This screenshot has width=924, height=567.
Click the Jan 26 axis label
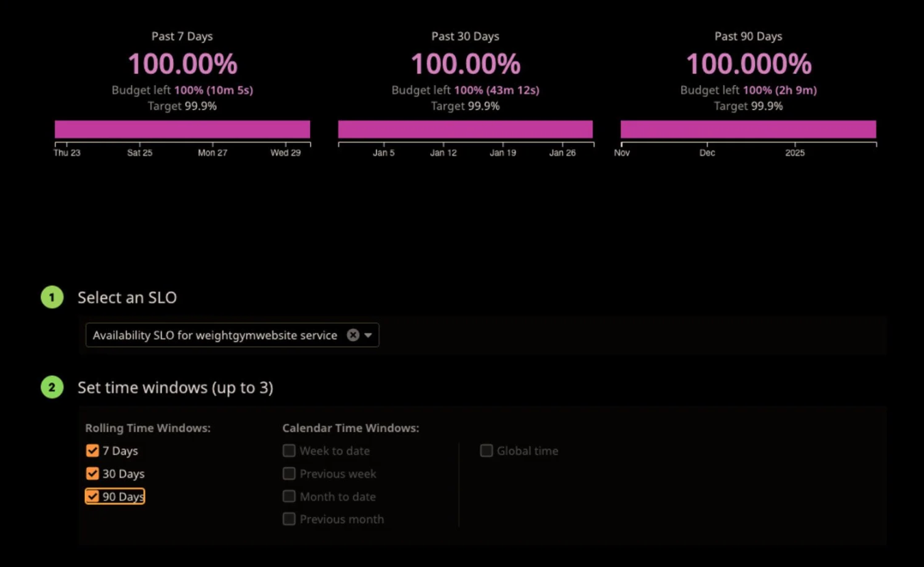click(x=563, y=153)
